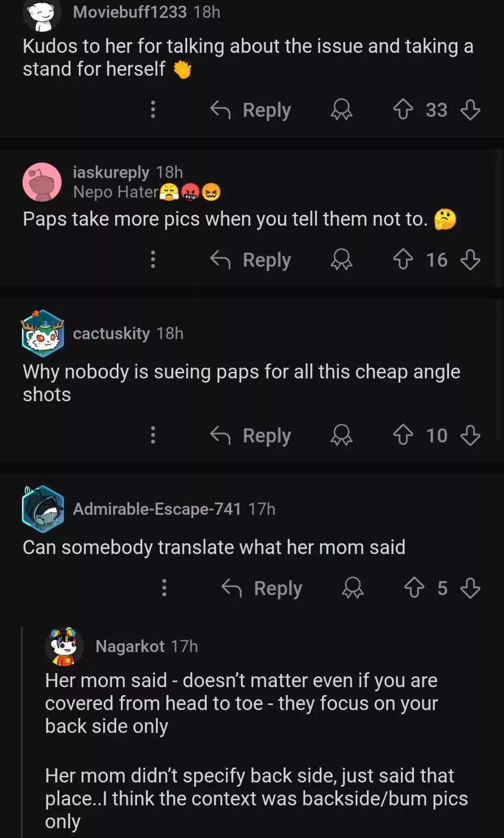Open options menu on Moviebuff1233's comment
The height and width of the screenshot is (838, 504).
153,109
